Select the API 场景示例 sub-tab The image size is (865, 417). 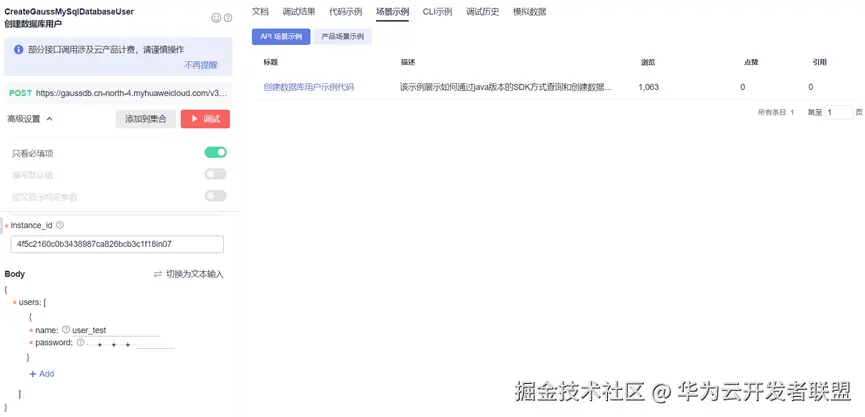click(x=281, y=36)
